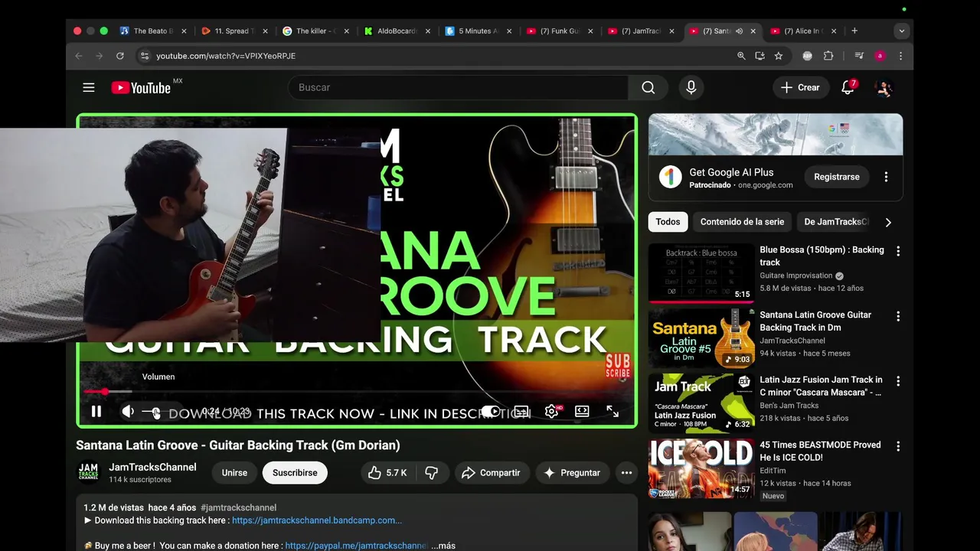Like the video with thumbs up

(x=387, y=473)
